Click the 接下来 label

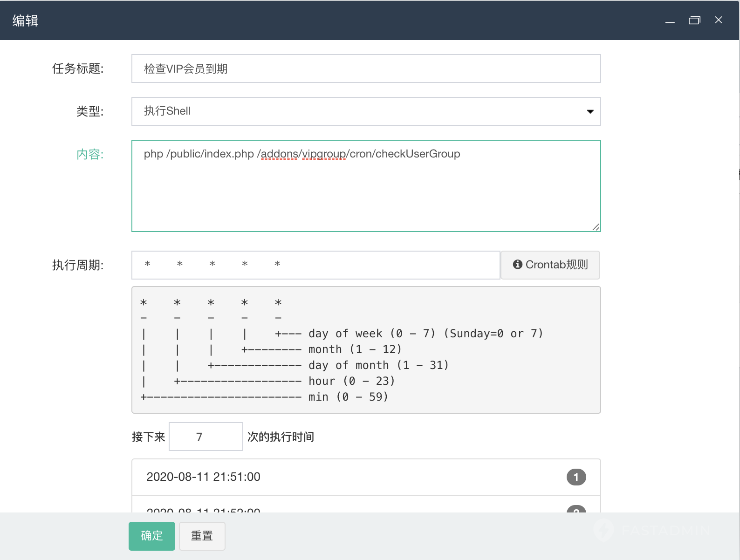coord(149,437)
